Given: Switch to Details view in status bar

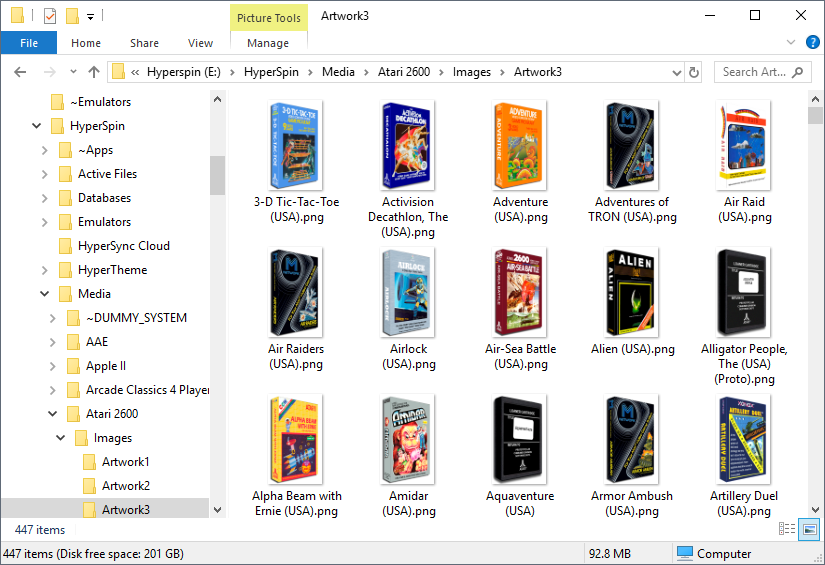Looking at the screenshot, I should [x=788, y=529].
